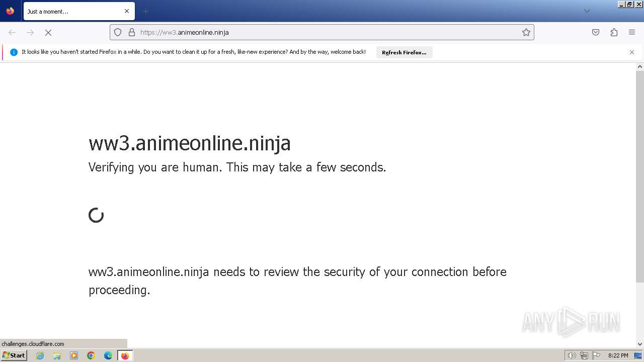Screen dimensions: 644x362
Task: View site security padlock info
Action: tap(132, 32)
